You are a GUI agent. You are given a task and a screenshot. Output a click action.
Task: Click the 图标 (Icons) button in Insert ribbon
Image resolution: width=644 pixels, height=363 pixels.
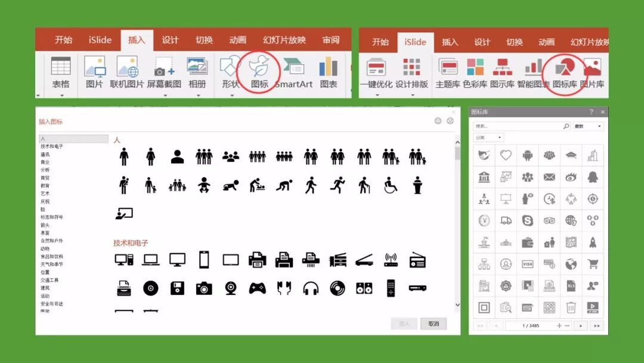click(x=259, y=72)
